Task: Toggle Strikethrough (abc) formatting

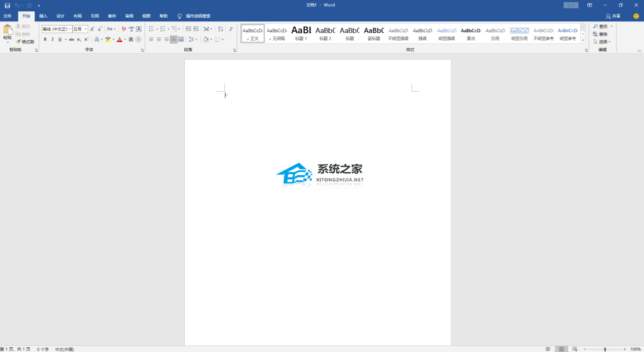Action: click(72, 39)
